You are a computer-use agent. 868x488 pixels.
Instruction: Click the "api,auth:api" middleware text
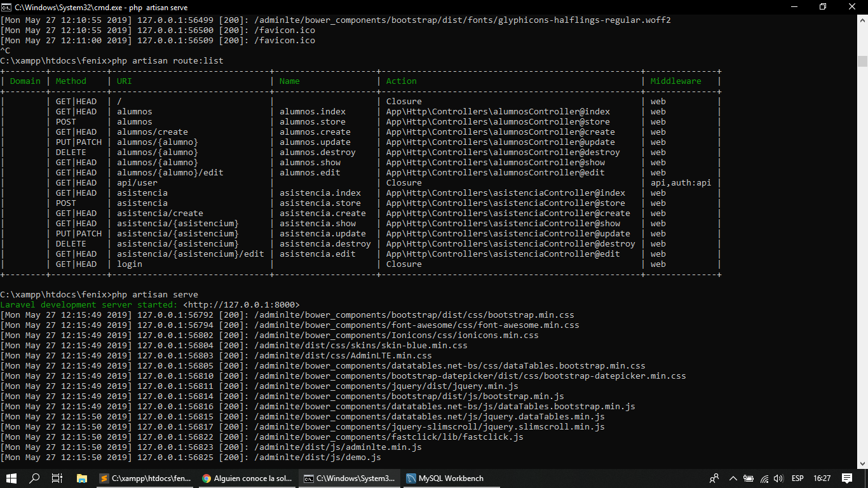click(681, 182)
